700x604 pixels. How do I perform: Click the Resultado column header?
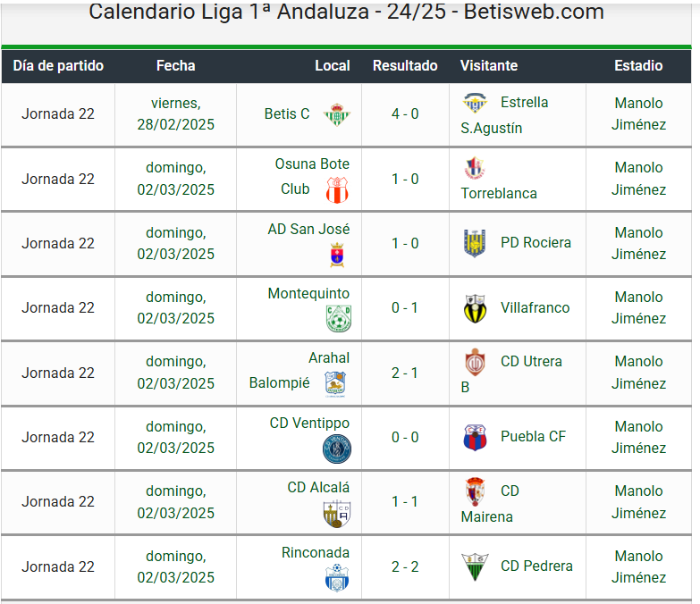405,65
